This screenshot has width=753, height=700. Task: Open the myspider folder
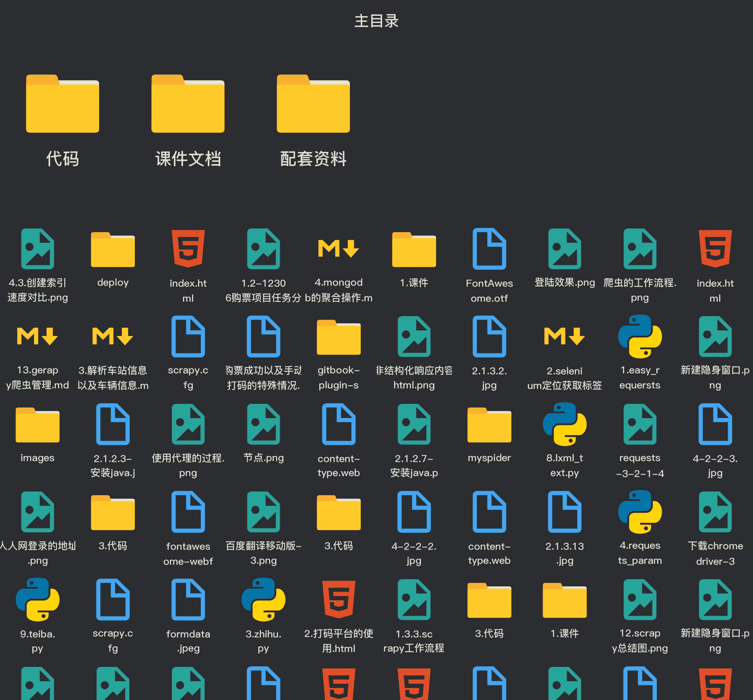point(489,425)
